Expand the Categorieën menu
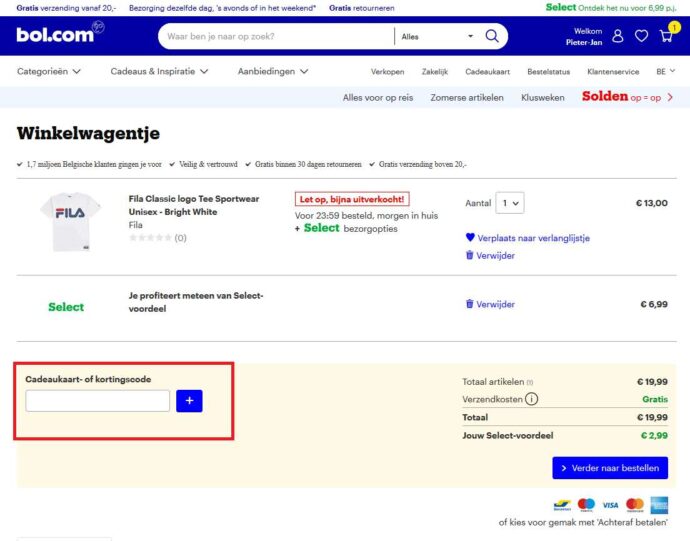Viewport: 690px width, 541px height. click(49, 71)
